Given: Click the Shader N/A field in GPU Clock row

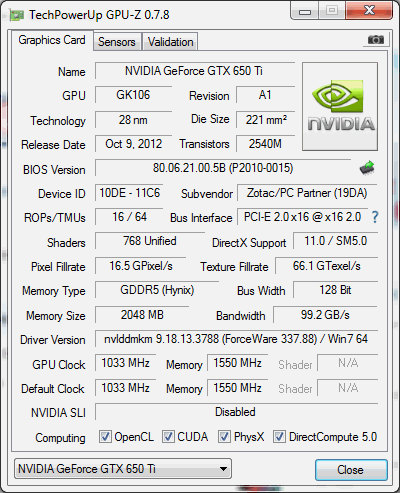Looking at the screenshot, I should [348, 363].
